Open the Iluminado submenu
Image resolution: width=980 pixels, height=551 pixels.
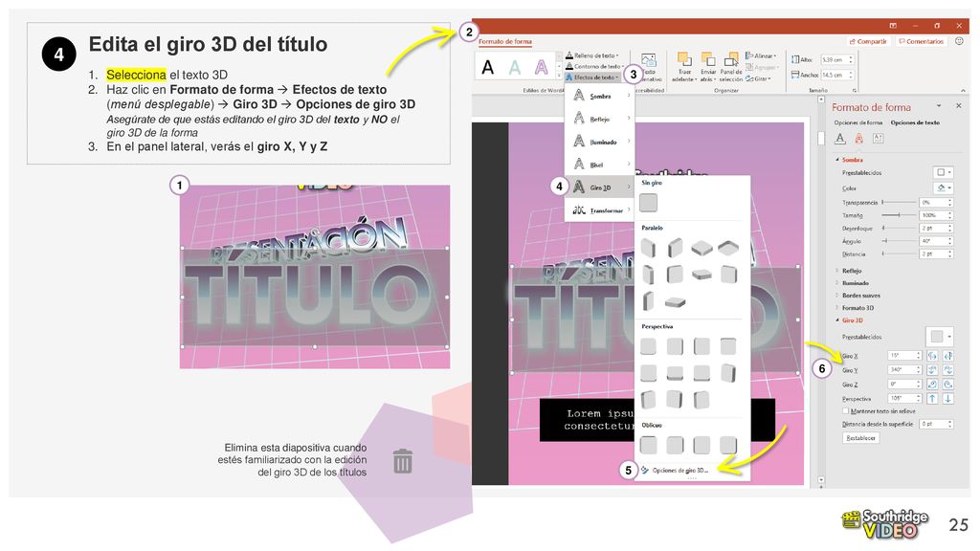coord(600,142)
